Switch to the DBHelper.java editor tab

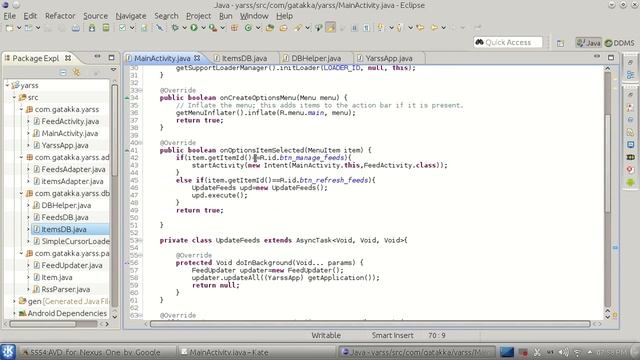click(x=316, y=58)
